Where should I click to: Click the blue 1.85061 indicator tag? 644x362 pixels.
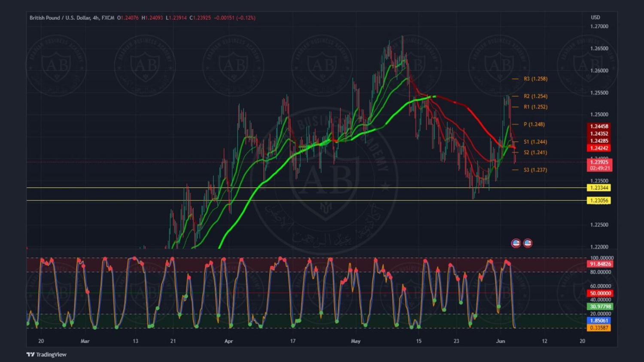point(599,320)
